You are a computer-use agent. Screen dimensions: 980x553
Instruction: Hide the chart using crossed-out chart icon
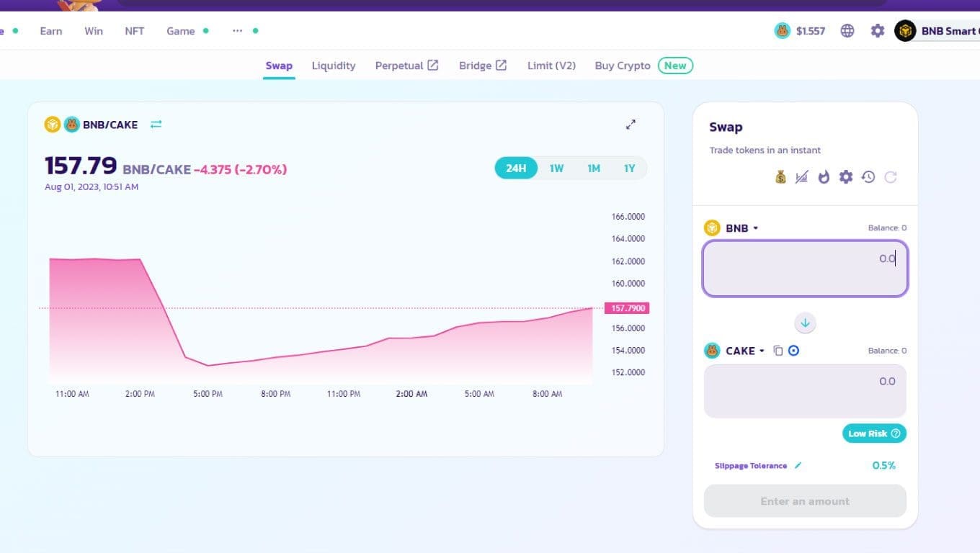pos(801,177)
